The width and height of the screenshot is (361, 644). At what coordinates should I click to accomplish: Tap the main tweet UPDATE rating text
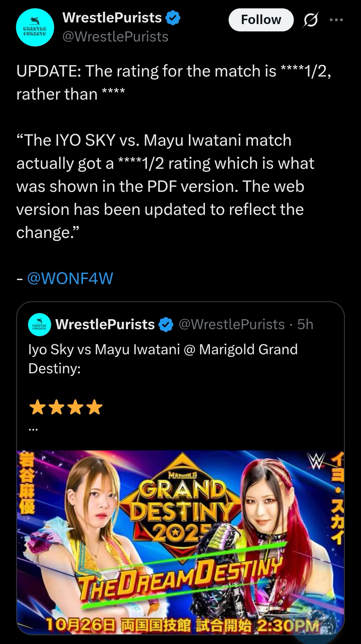point(174,83)
